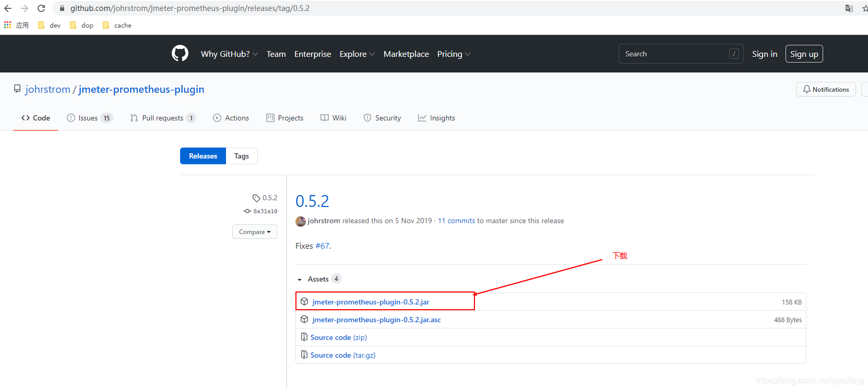
Task: Download Source code (zip)
Action: [339, 337]
